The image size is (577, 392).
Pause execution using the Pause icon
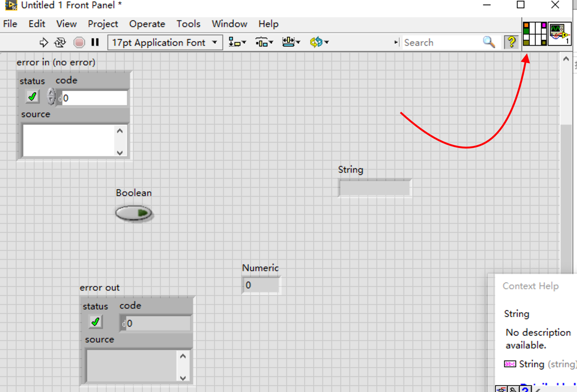click(x=95, y=42)
